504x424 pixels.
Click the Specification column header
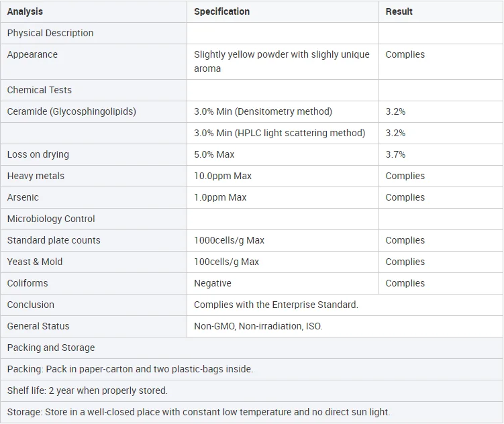click(221, 11)
